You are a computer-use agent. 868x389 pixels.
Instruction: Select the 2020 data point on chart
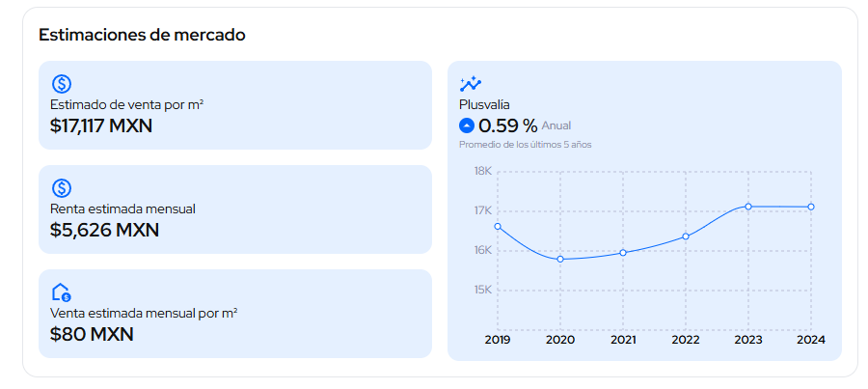pyautogui.click(x=560, y=259)
